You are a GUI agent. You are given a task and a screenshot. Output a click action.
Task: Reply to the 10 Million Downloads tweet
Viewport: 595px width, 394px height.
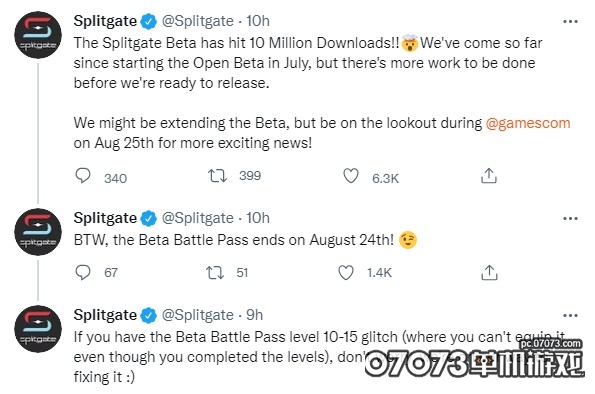click(x=83, y=176)
